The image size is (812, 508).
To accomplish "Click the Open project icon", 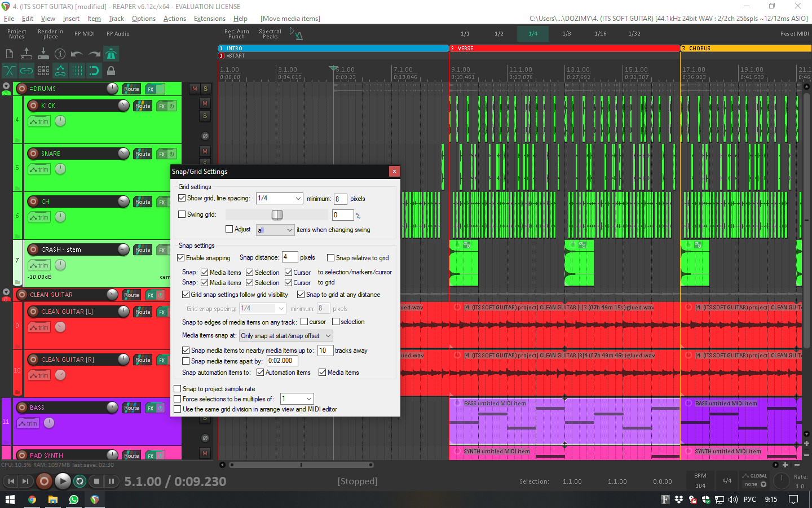I will click(x=27, y=54).
